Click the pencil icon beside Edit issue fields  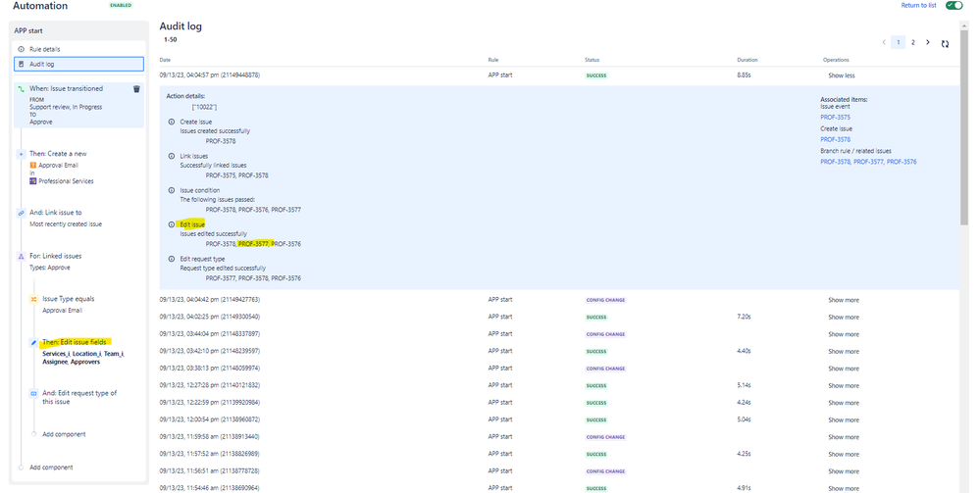(33, 342)
